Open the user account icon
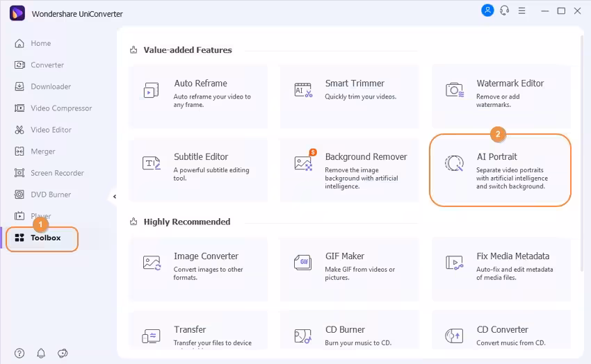 [x=487, y=10]
